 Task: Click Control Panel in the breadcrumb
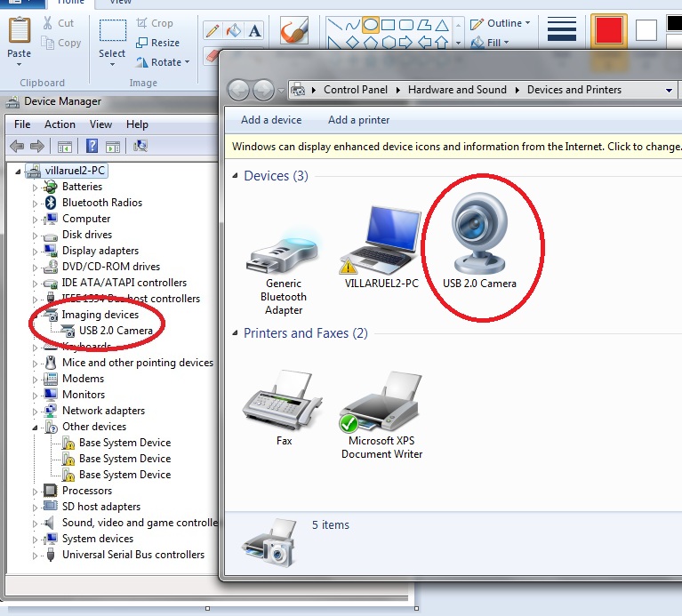point(356,90)
